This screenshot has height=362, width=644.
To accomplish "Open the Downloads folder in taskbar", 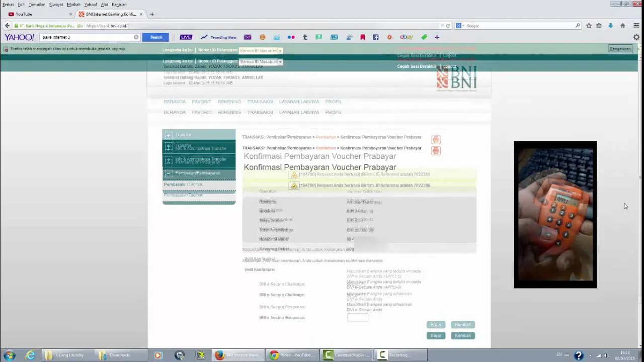I will [120, 355].
